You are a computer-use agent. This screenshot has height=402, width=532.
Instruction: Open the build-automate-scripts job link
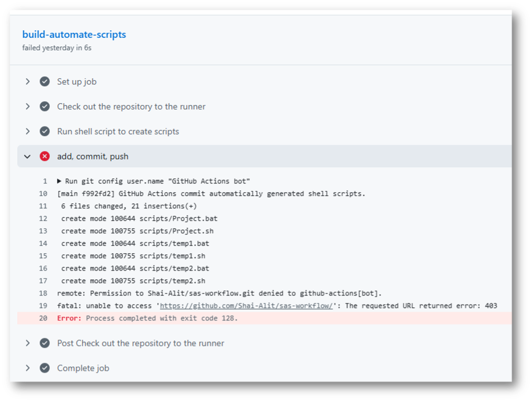click(74, 35)
